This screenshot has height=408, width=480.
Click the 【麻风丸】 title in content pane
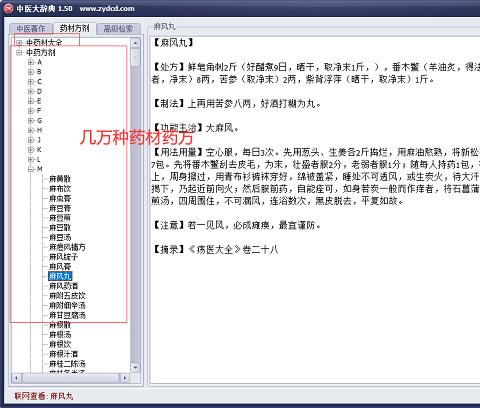click(173, 43)
